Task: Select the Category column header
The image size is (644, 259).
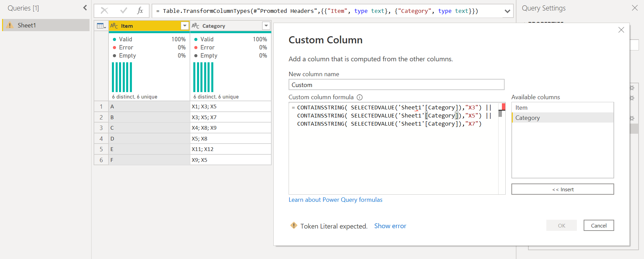Action: coord(231,26)
